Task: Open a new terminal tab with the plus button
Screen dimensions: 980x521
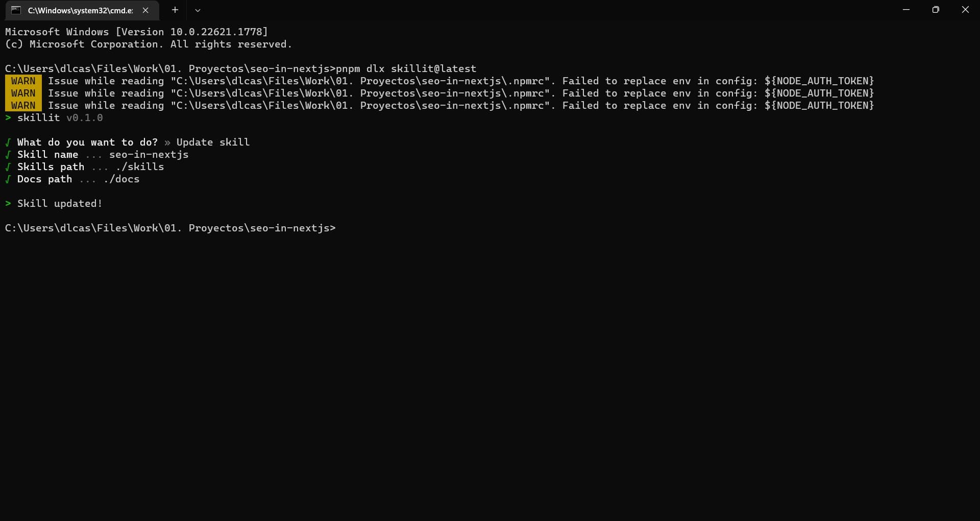Action: [175, 10]
